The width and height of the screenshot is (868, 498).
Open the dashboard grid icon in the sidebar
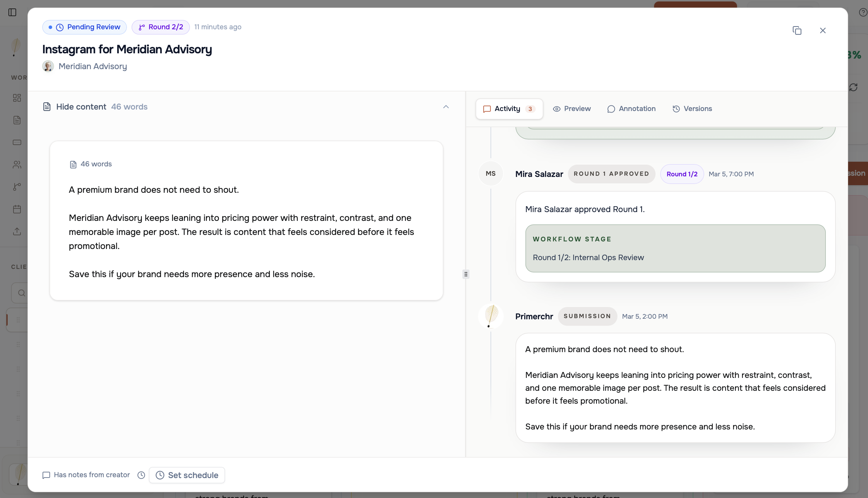point(17,98)
